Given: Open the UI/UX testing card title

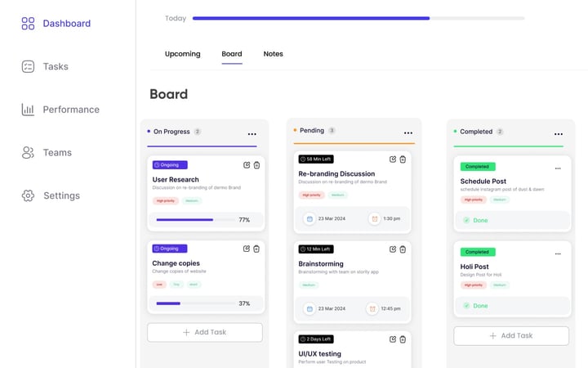Looking at the screenshot, I should pos(319,354).
